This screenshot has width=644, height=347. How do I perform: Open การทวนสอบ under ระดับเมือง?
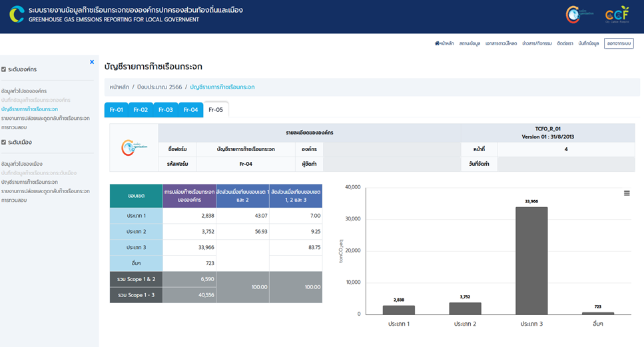coord(14,200)
